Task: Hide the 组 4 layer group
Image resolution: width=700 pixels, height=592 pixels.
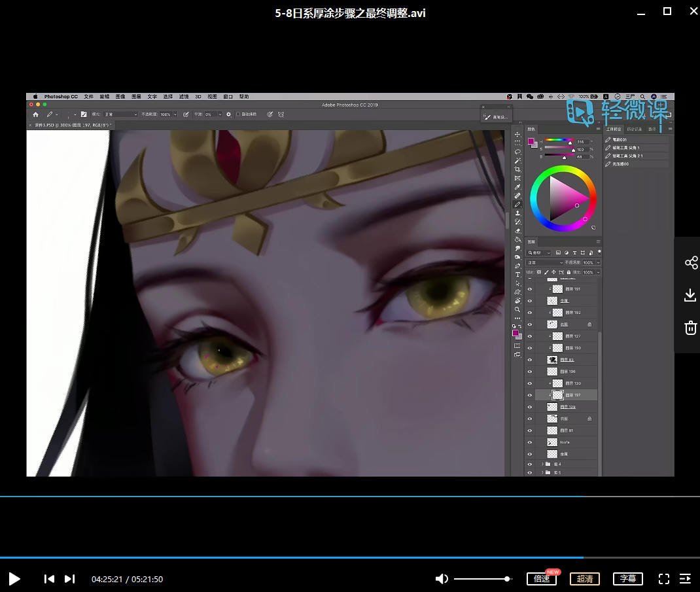Action: 530,464
